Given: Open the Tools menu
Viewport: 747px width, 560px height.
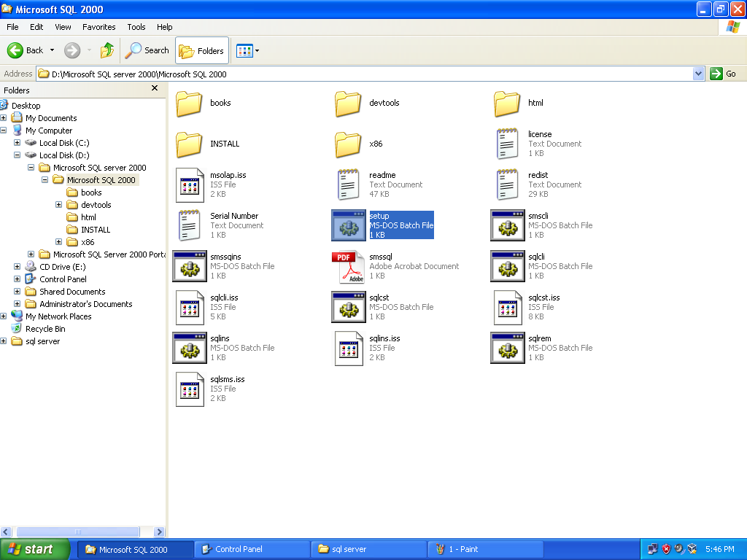Looking at the screenshot, I should click(x=136, y=27).
